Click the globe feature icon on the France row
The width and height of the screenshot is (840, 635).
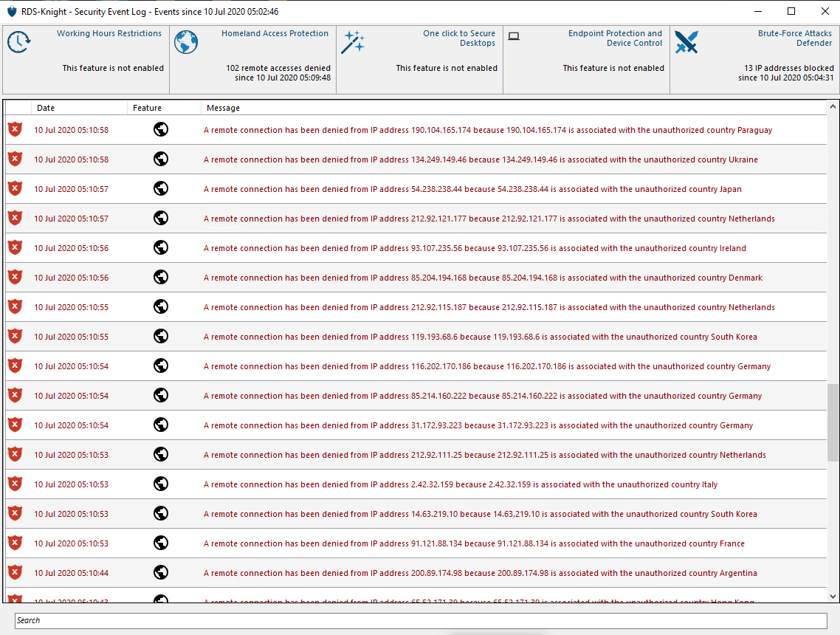click(161, 542)
